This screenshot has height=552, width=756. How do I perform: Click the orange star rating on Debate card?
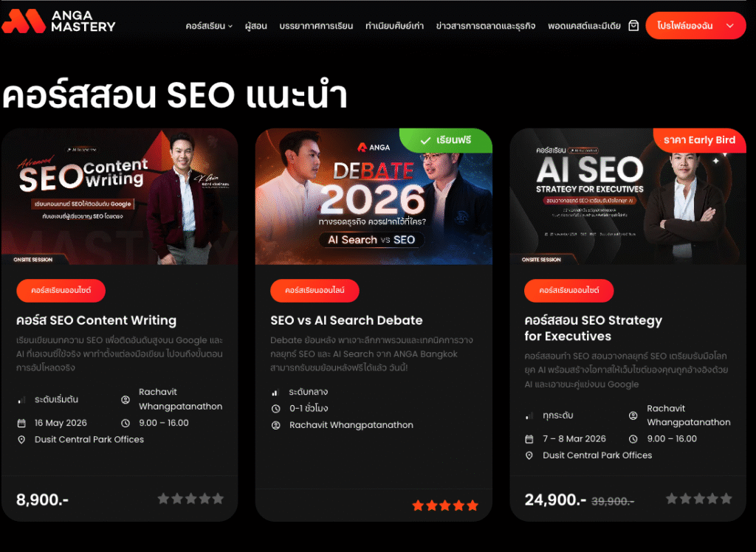coord(445,506)
